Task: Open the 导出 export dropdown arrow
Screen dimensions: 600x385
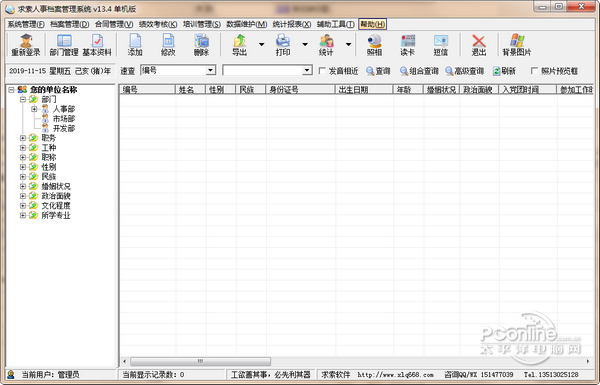Action: (x=261, y=44)
